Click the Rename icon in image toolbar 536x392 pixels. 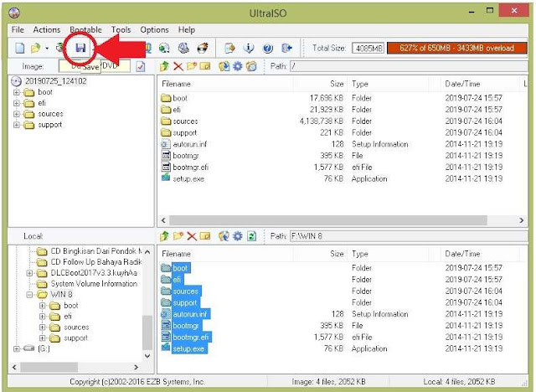tap(205, 66)
